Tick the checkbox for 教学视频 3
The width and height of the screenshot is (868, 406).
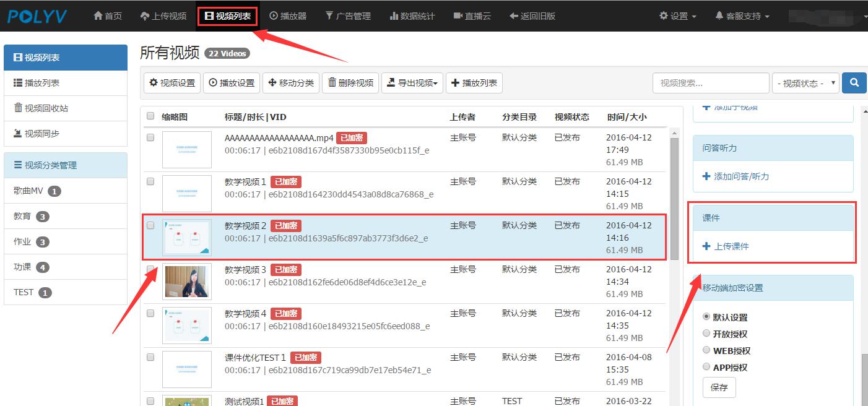coord(150,269)
